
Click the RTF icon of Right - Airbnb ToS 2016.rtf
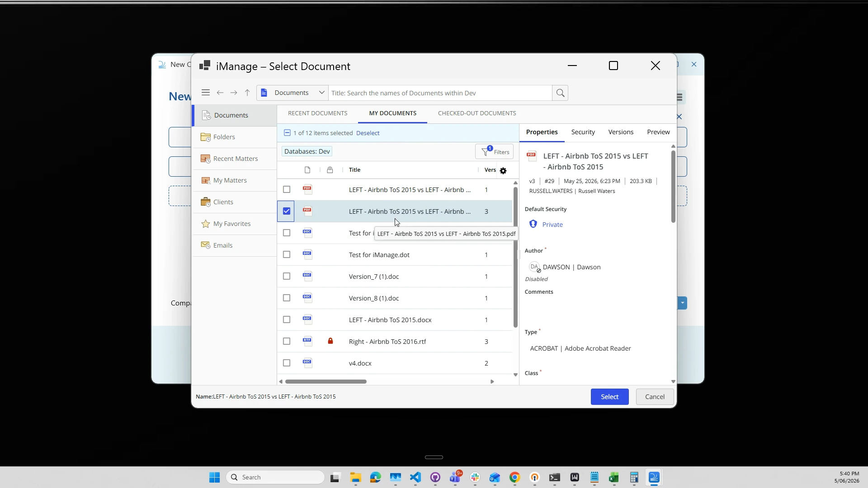click(307, 341)
